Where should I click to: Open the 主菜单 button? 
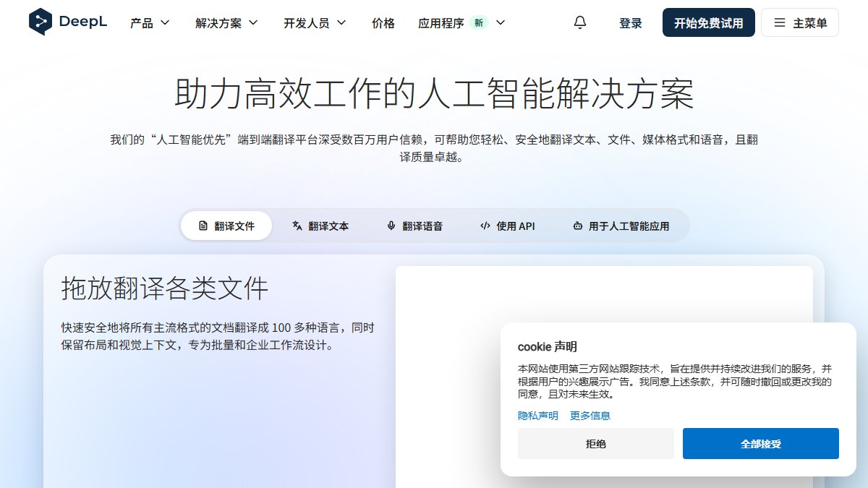point(800,22)
